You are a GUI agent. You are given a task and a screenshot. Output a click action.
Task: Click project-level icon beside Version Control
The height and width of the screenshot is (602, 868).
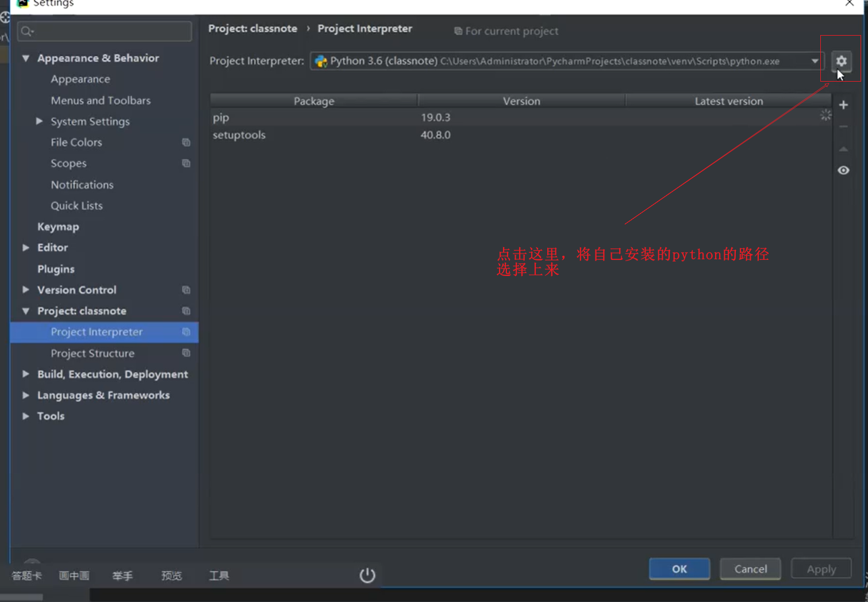(x=186, y=290)
